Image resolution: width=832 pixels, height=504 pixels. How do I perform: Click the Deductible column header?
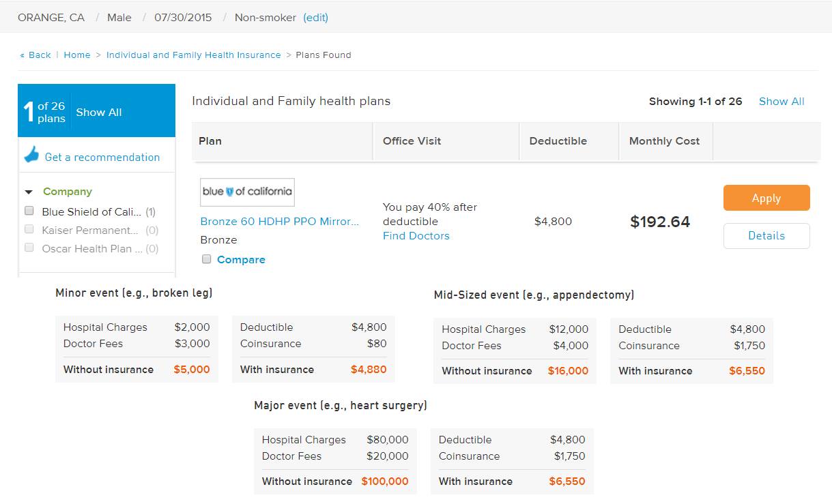[558, 141]
